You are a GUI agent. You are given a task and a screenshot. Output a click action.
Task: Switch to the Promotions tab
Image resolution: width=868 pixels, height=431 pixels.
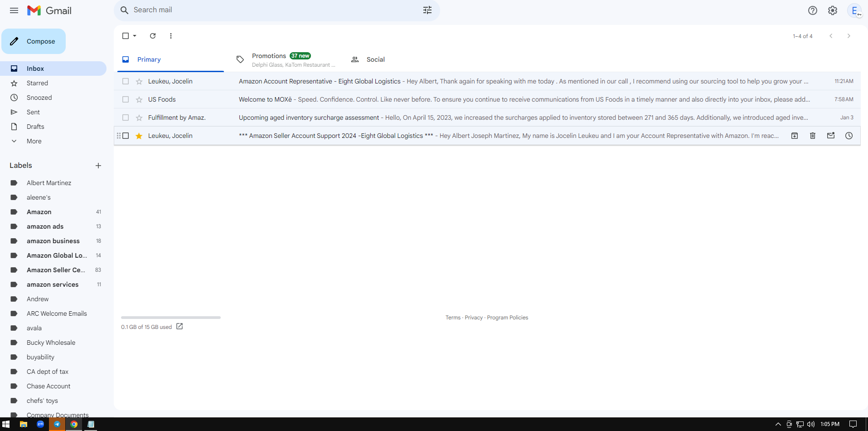285,59
